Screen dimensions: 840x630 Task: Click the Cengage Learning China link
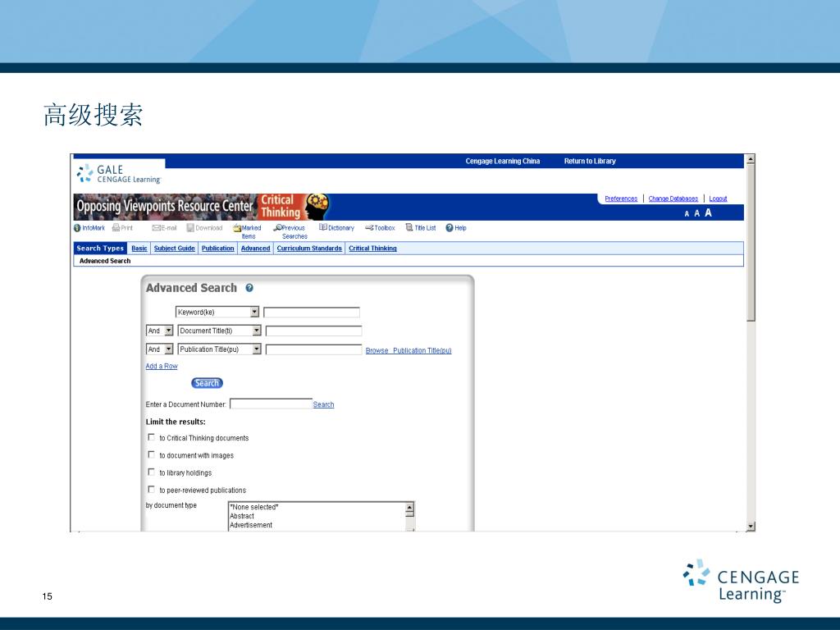tap(503, 161)
